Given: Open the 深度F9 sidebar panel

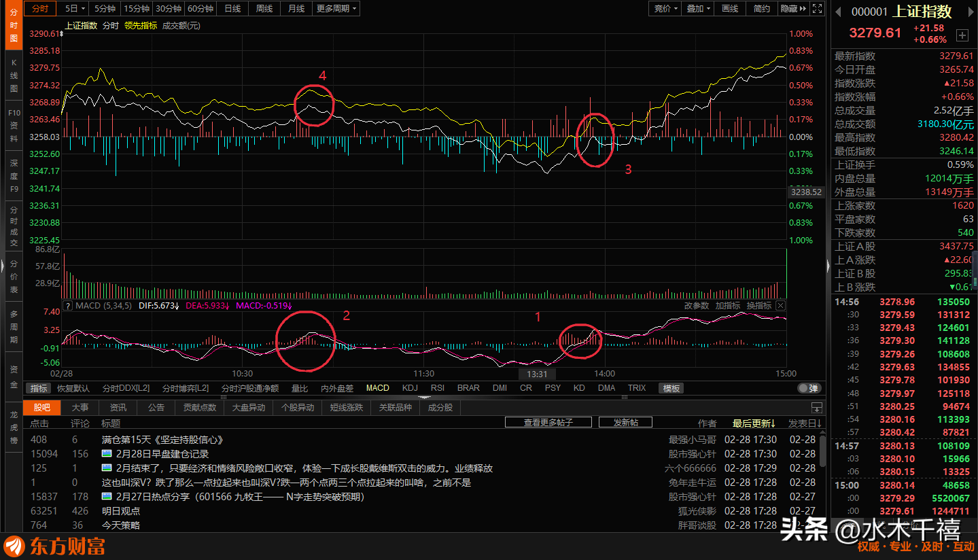Looking at the screenshot, I should pyautogui.click(x=14, y=176).
